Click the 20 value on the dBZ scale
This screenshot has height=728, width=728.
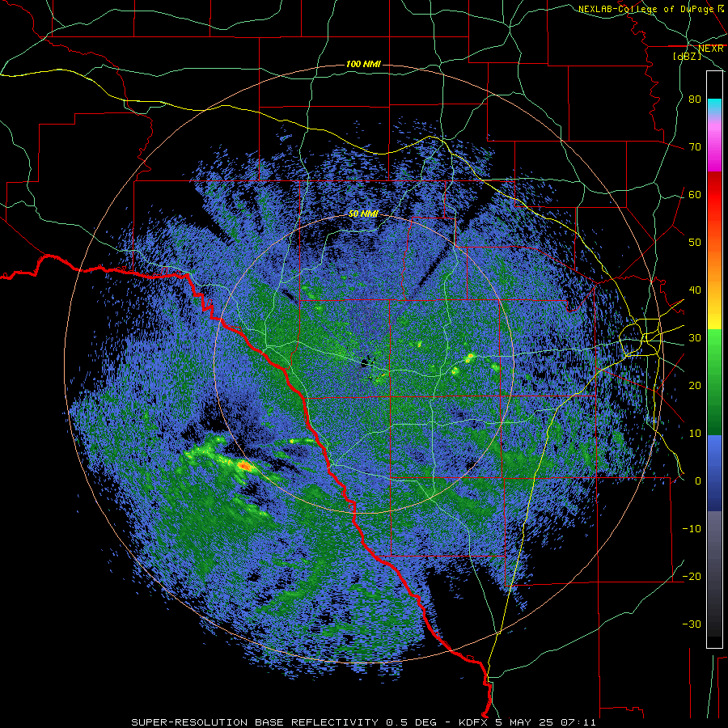[x=695, y=385]
